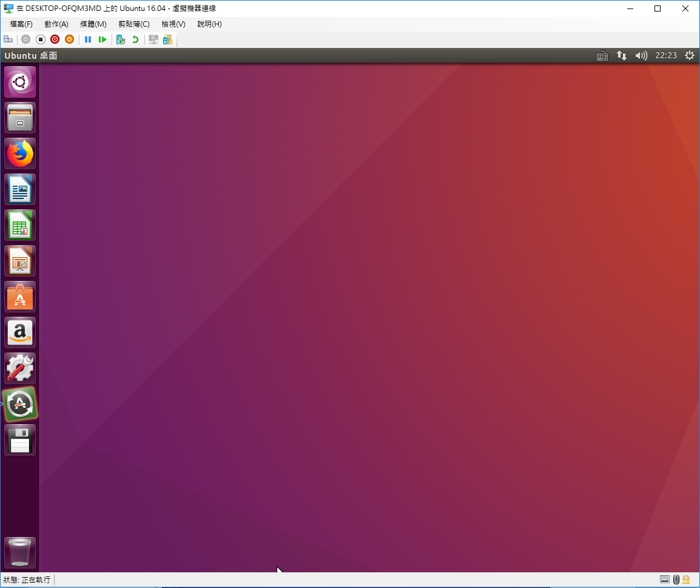Turn off the virtual machine via toolbar
This screenshot has height=588, width=700.
(40, 39)
